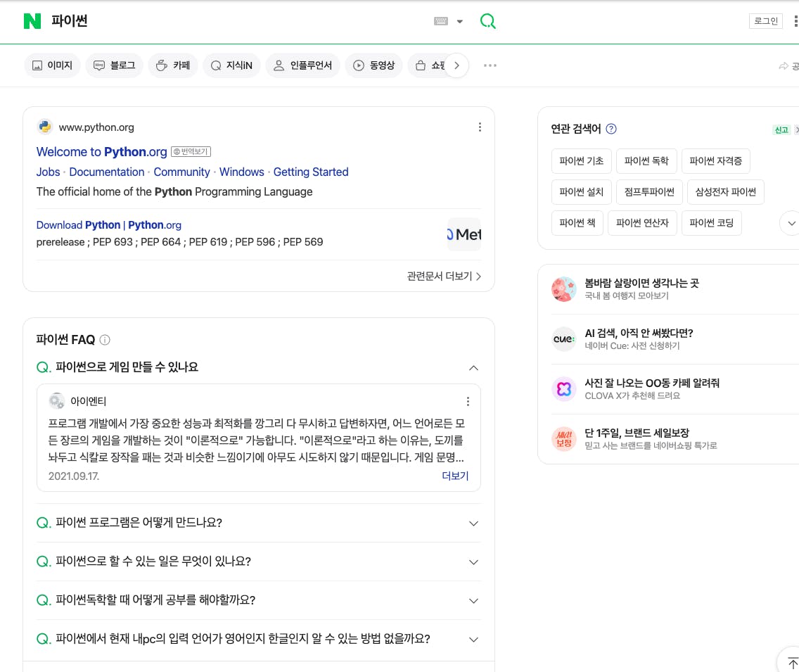Click the 파이썬 FAQ info icon
The image size is (799, 672).
click(x=105, y=340)
